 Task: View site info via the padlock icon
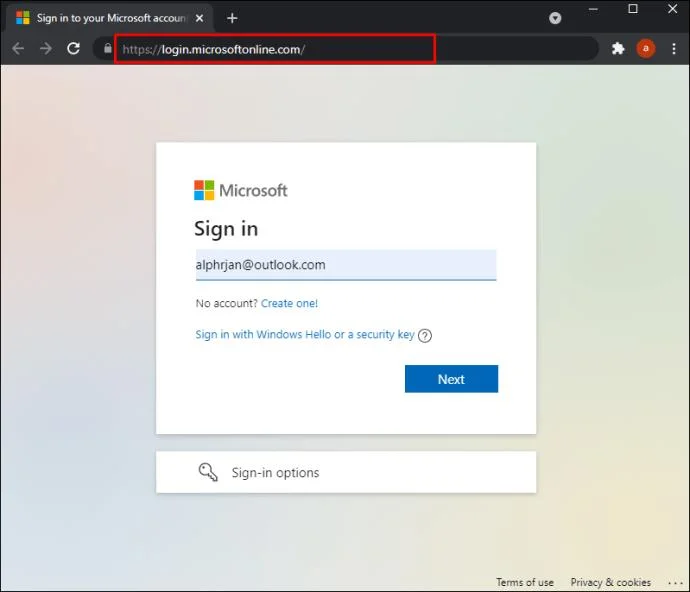point(108,48)
